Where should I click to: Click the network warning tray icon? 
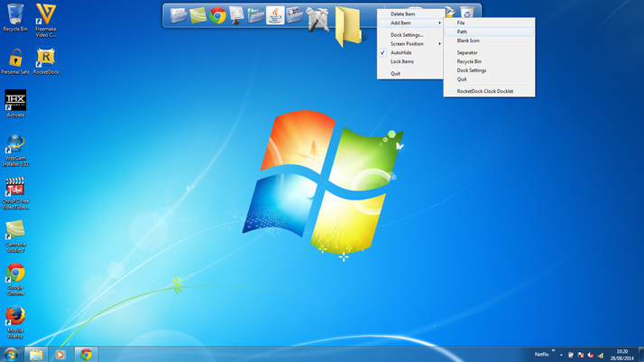tap(600, 355)
